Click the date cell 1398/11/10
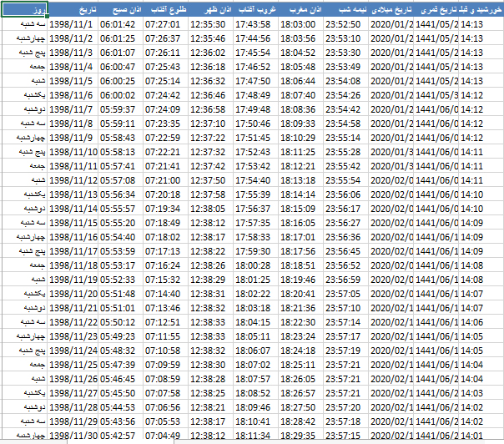The image size is (504, 444). 73,152
